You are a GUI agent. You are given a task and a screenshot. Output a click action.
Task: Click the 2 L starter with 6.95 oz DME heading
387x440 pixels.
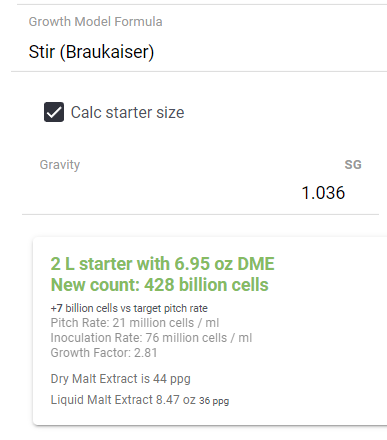pyautogui.click(x=163, y=264)
